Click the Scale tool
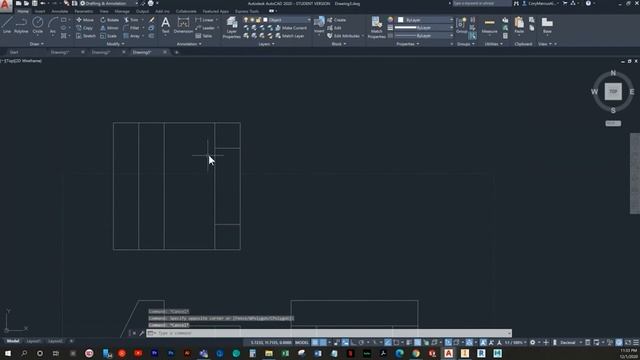Screen dimensions: 640x360 tap(109, 36)
